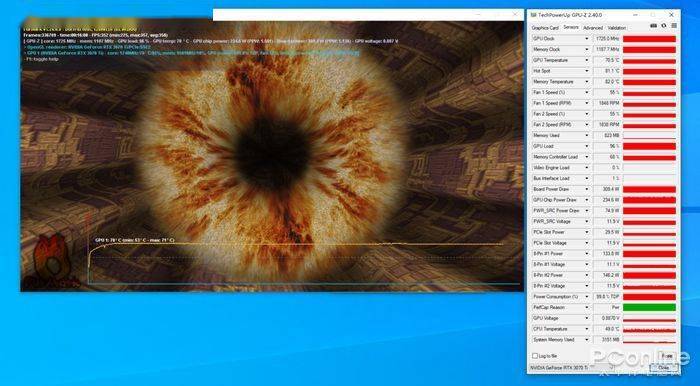Click the Close button in GPU-Z
The width and height of the screenshot is (700, 386).
pyautogui.click(x=664, y=368)
